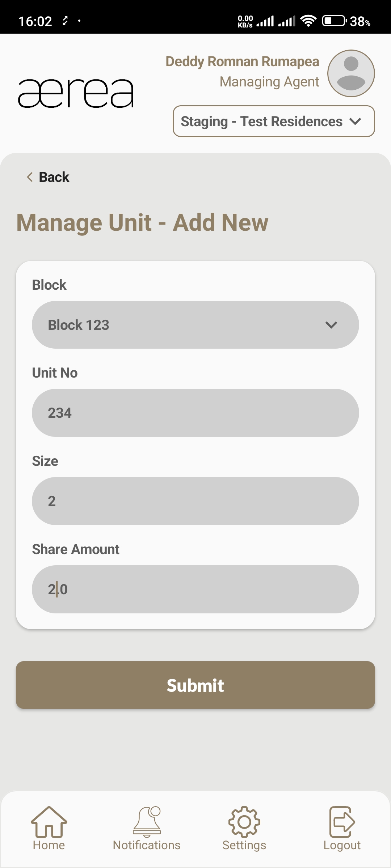
Task: Select the Share Amount input field
Action: (x=195, y=589)
